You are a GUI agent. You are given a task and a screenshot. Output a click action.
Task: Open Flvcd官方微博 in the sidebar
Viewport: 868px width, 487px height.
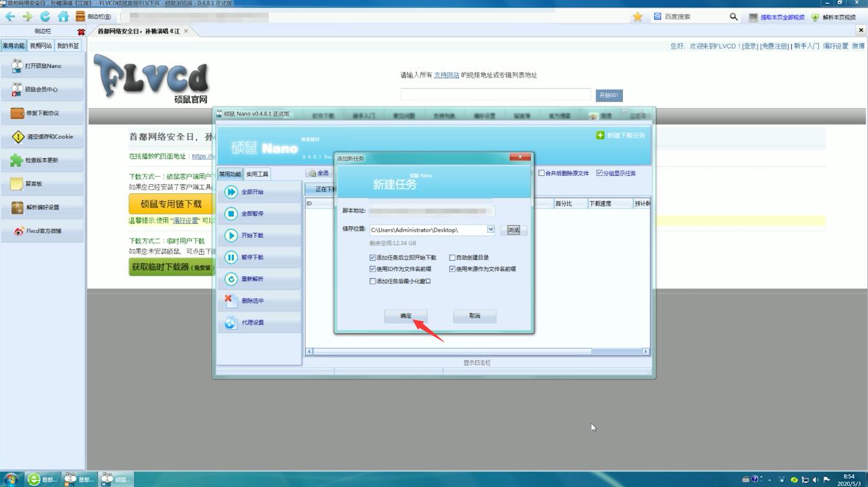pos(43,231)
